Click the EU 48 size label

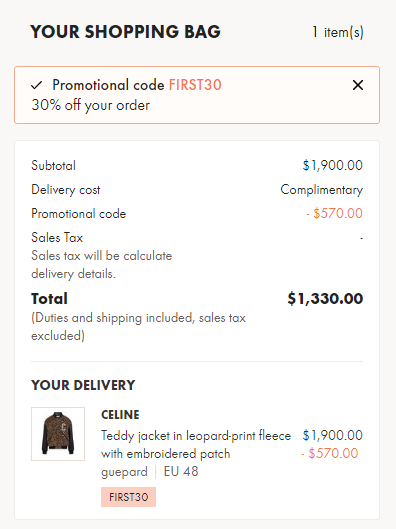tap(181, 472)
